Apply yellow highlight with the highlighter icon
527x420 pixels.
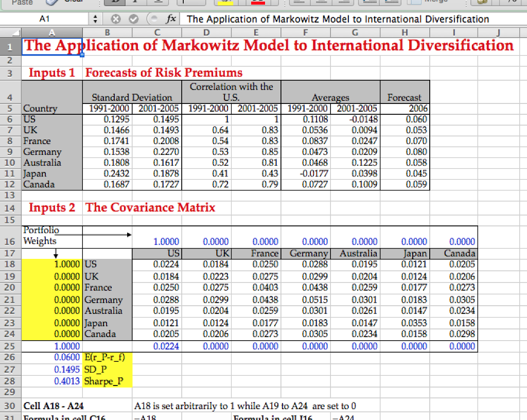click(226, 2)
